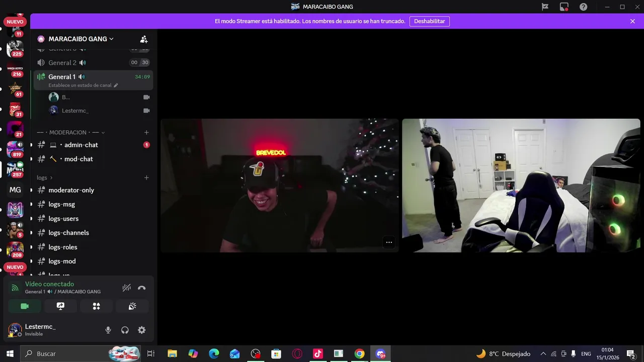Open the server with 208 badge
The width and height of the screenshot is (644, 362).
(x=15, y=250)
